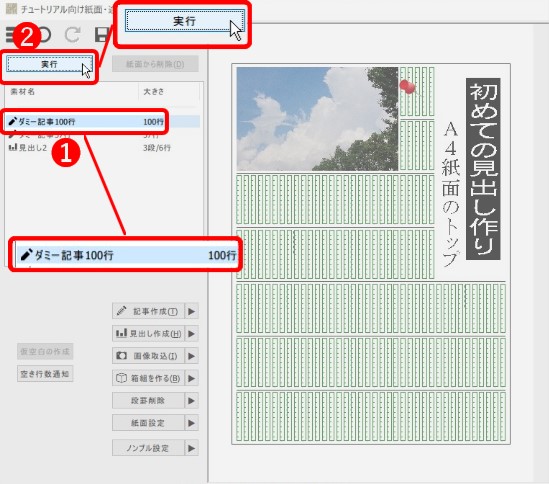Screen dimensions: 549x484
Task: Select the sky photo on the page
Action: coord(317,119)
